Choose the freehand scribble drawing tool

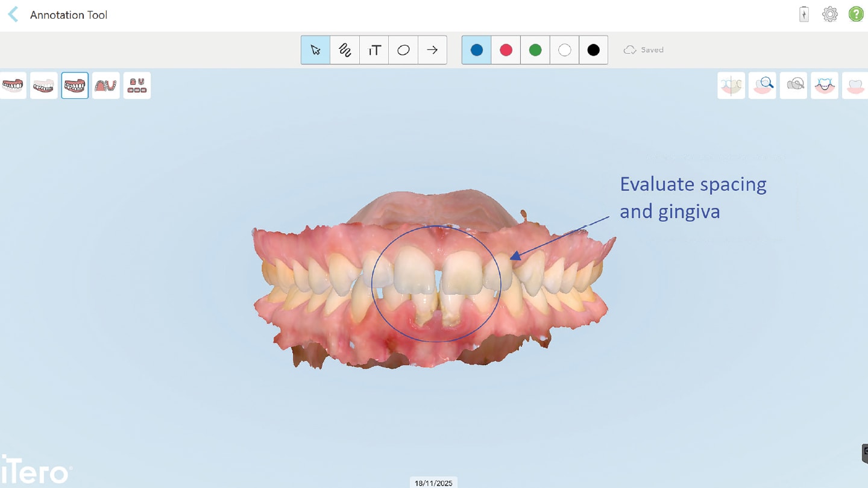click(345, 50)
